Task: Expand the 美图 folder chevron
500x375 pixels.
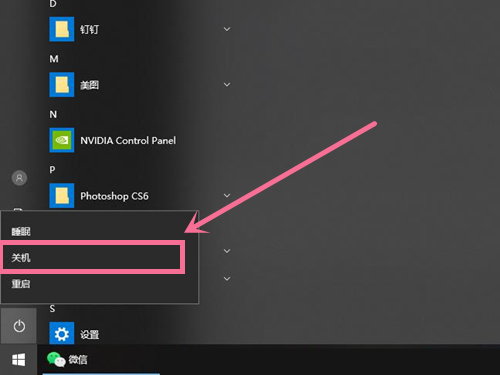Action: coord(227,85)
